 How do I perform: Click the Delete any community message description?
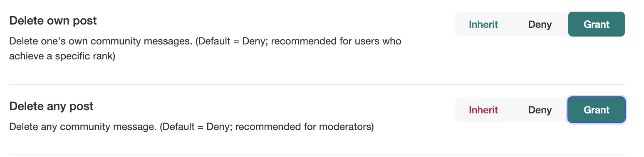[x=191, y=127]
